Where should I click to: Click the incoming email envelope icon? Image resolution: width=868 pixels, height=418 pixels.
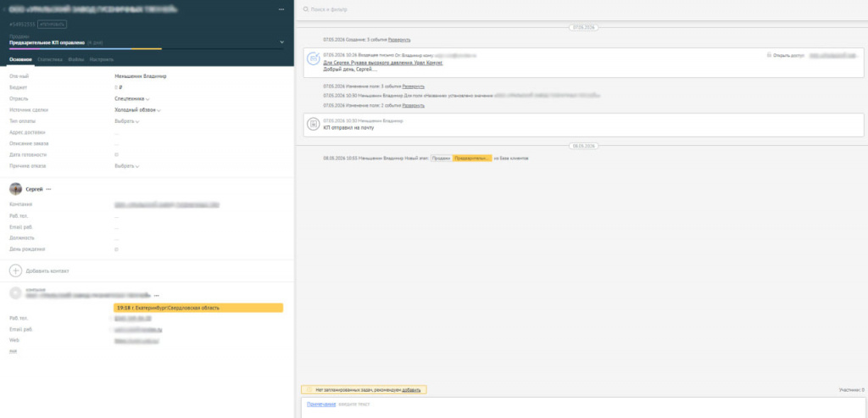(314, 59)
